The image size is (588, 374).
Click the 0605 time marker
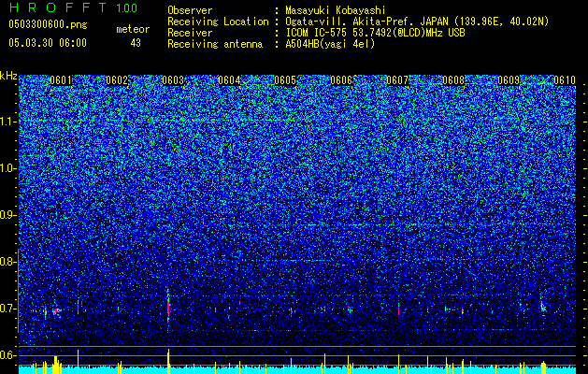tap(285, 80)
